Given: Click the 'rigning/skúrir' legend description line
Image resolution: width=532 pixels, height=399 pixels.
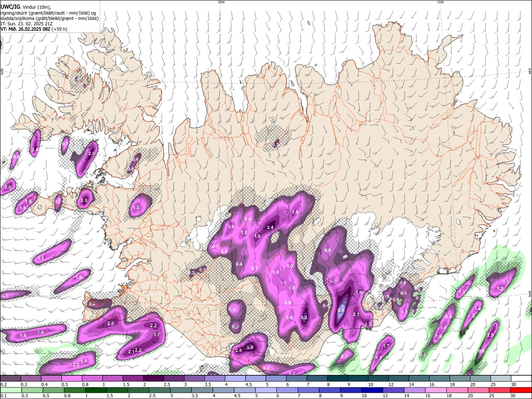Looking at the screenshot, I should tap(49, 12).
